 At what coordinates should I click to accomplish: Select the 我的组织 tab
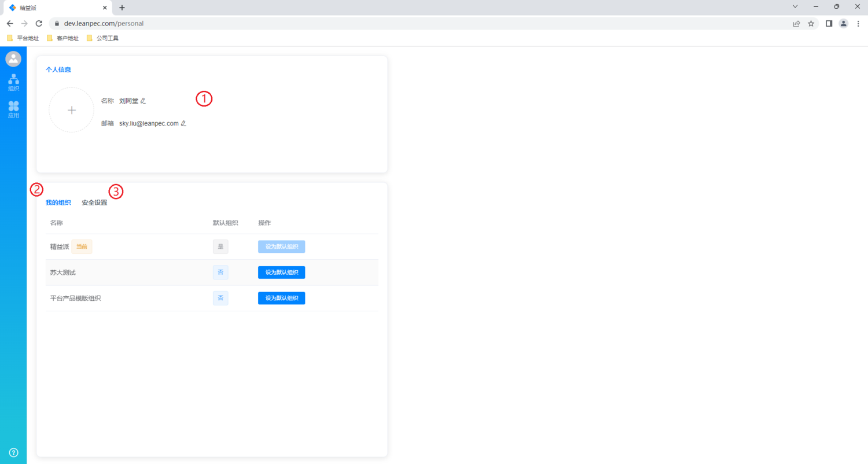pos(58,203)
